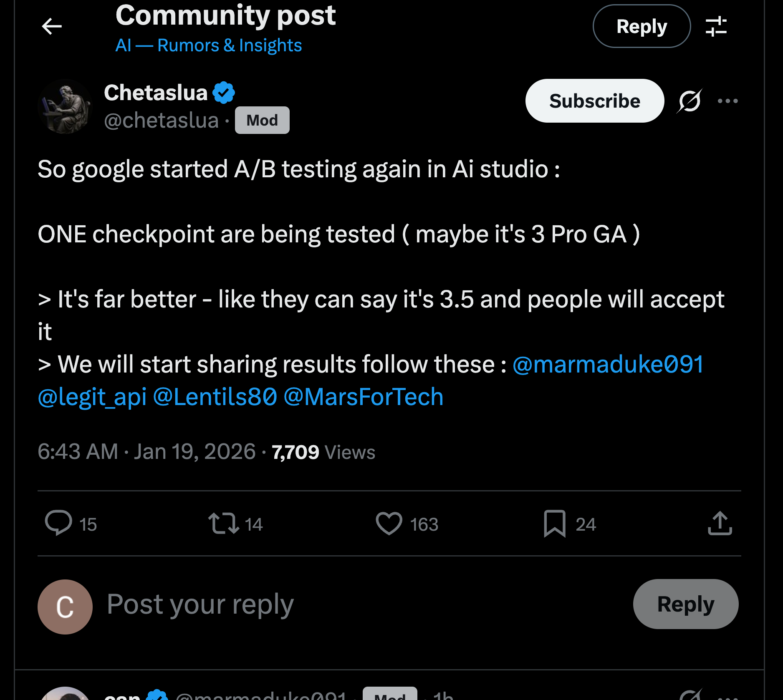Click the Post your reply field

coord(200,604)
